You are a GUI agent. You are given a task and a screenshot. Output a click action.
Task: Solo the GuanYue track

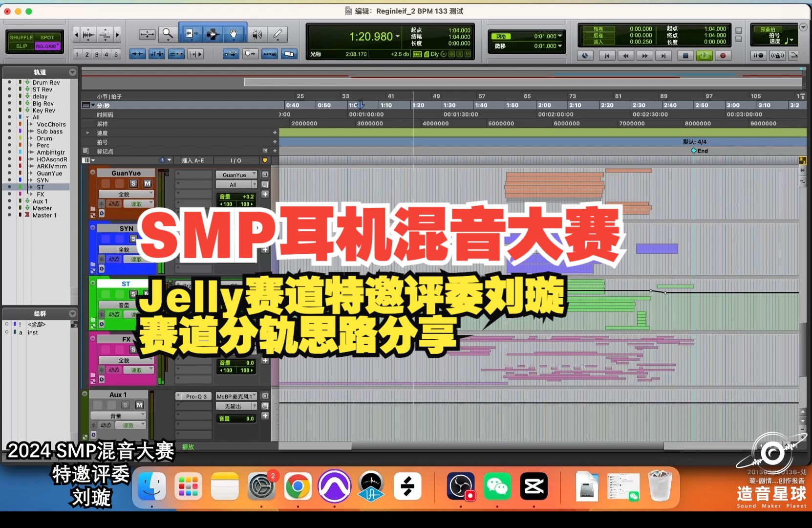click(133, 184)
